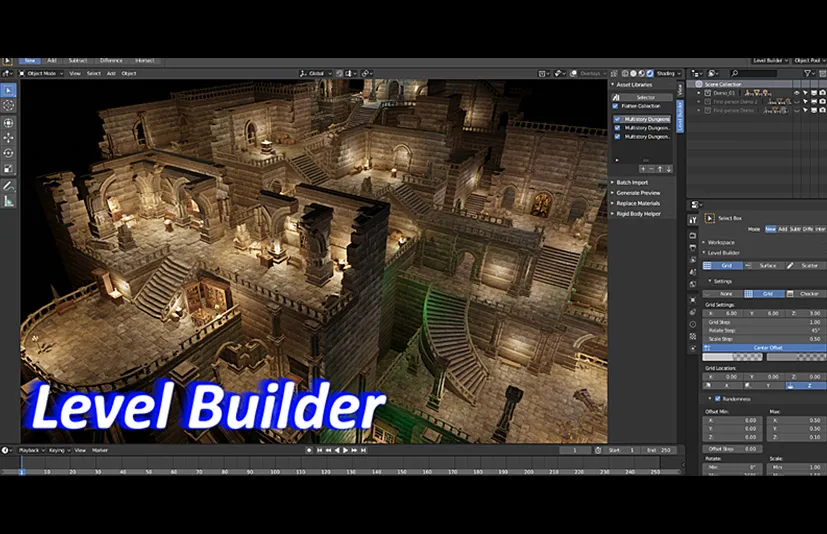This screenshot has width=827, height=534.
Task: Open the Object Mode dropdown
Action: [41, 73]
